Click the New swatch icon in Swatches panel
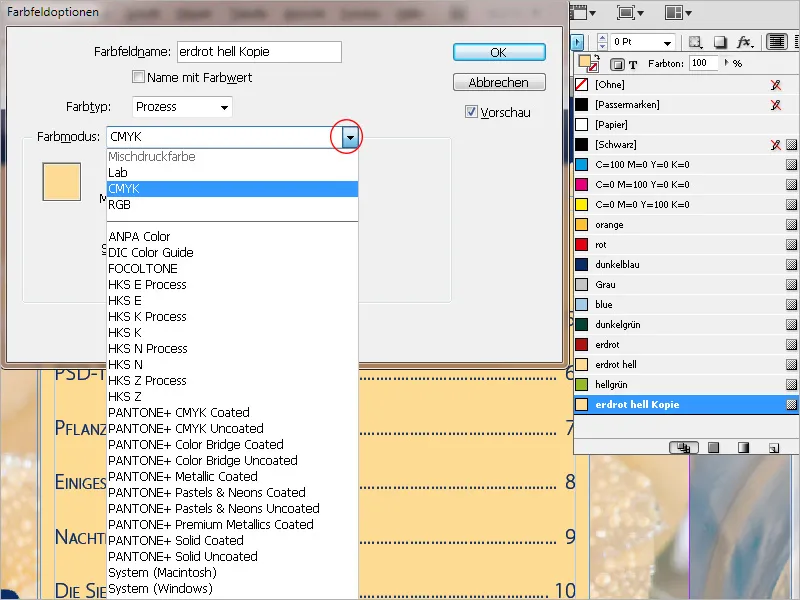Image resolution: width=800 pixels, height=600 pixels. coord(775,450)
